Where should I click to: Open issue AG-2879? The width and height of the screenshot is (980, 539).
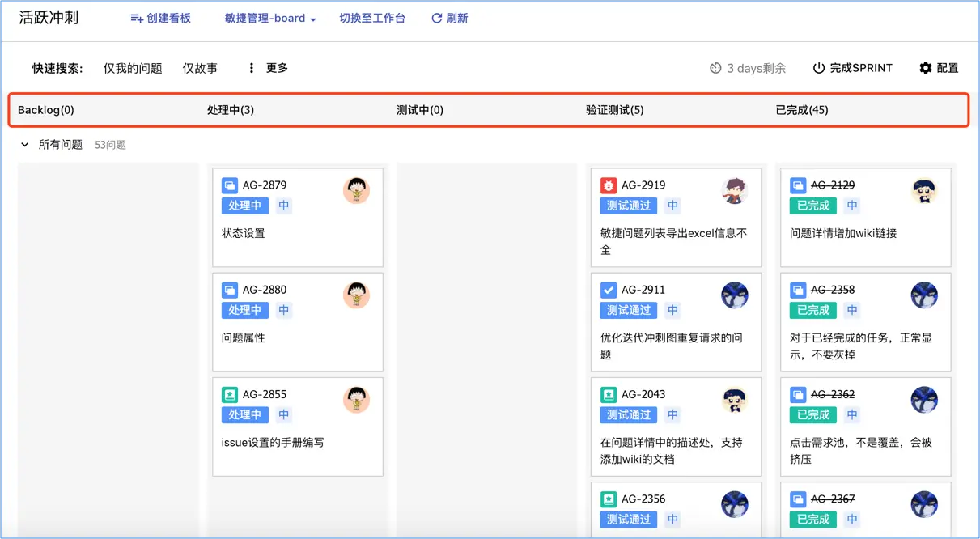[265, 185]
